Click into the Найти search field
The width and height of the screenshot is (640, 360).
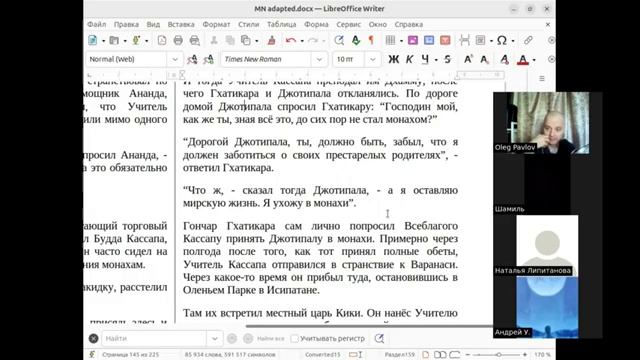tap(153, 338)
